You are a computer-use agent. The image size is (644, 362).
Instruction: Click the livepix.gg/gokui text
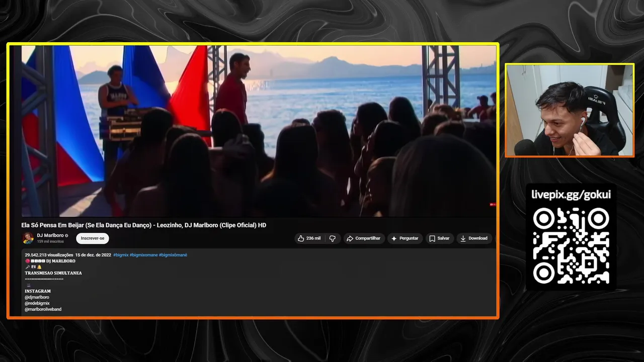tap(571, 195)
